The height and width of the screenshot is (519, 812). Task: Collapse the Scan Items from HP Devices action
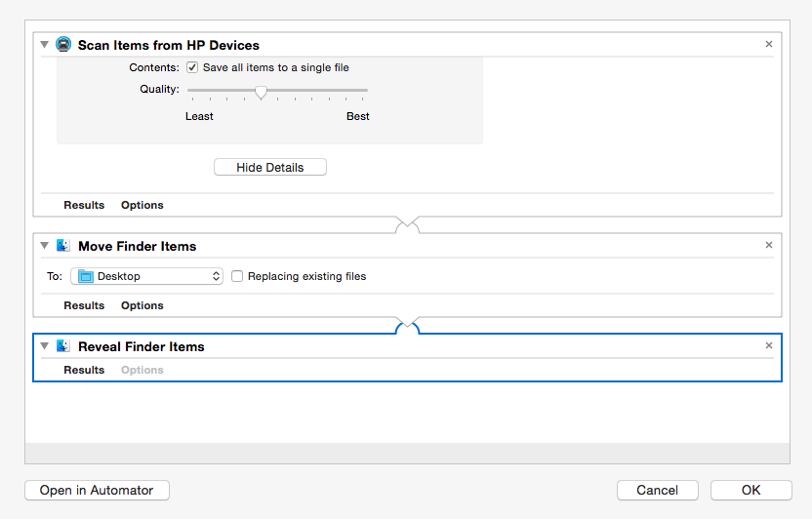pyautogui.click(x=45, y=45)
